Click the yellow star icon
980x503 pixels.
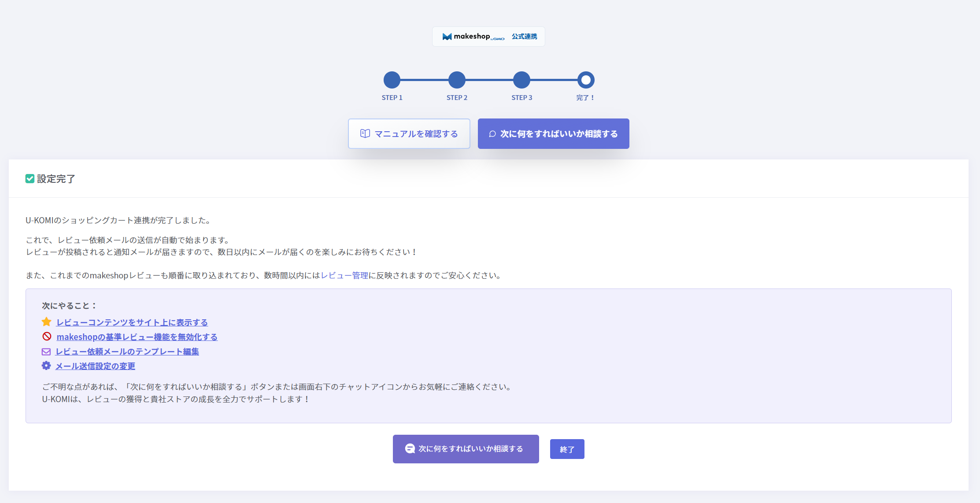pyautogui.click(x=47, y=322)
